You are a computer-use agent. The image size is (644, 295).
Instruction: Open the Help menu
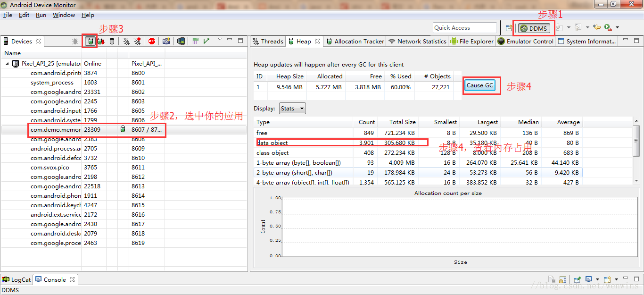(x=88, y=15)
